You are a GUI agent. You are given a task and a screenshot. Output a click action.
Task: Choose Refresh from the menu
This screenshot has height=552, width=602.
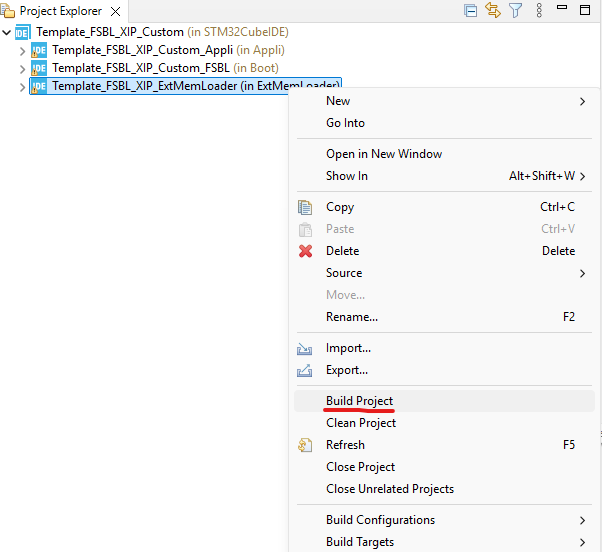pyautogui.click(x=445, y=445)
